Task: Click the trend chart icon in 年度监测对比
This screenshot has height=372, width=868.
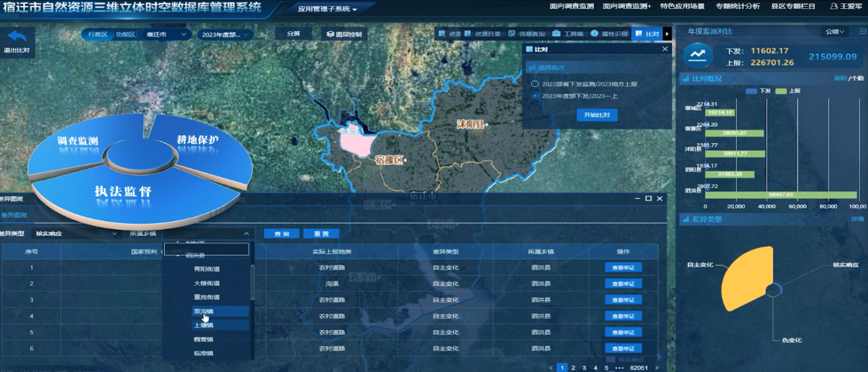Action: point(698,55)
